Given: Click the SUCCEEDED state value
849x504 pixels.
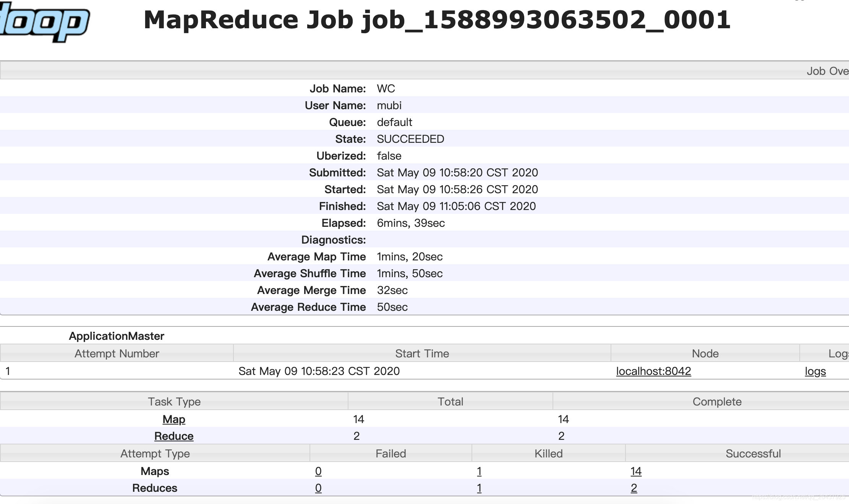Looking at the screenshot, I should [x=410, y=139].
